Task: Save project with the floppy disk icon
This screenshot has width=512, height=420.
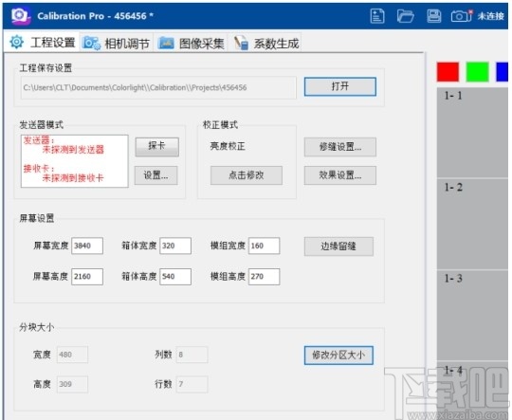Action: (x=433, y=16)
